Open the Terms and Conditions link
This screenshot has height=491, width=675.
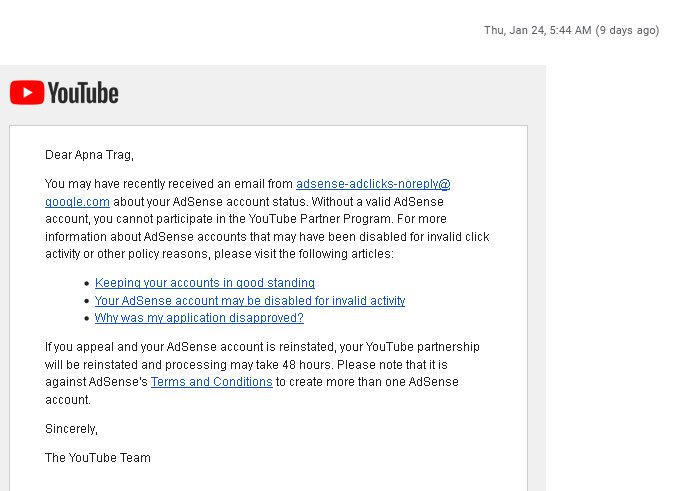[x=211, y=382]
